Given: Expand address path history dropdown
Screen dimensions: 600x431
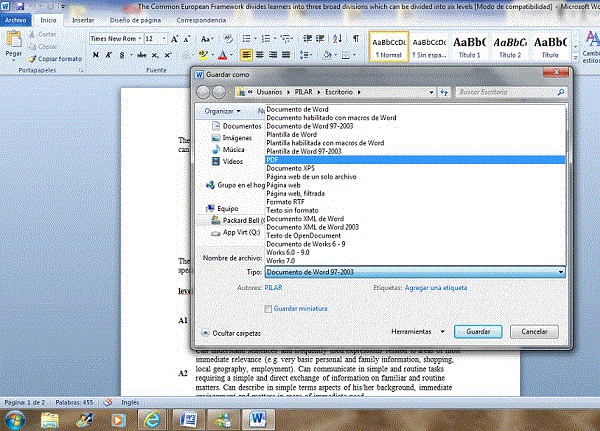Looking at the screenshot, I should coord(431,92).
